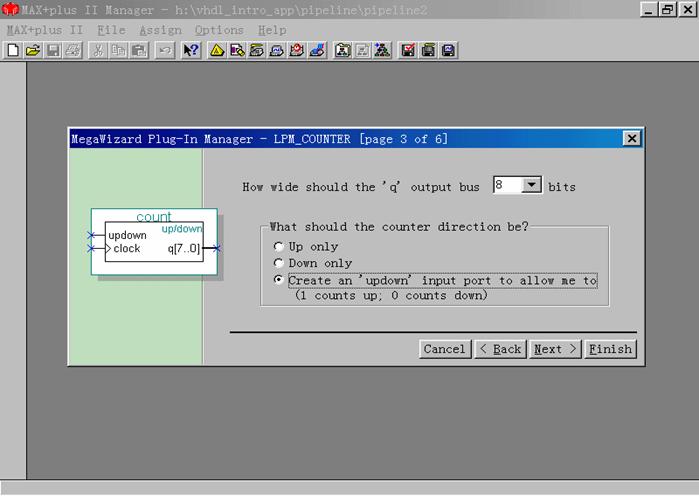Click the Cancel button in wizard
The image size is (699, 496).
click(x=445, y=349)
